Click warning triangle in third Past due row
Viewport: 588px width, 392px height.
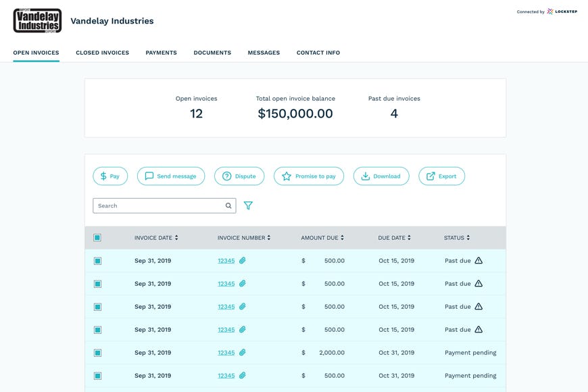point(479,306)
